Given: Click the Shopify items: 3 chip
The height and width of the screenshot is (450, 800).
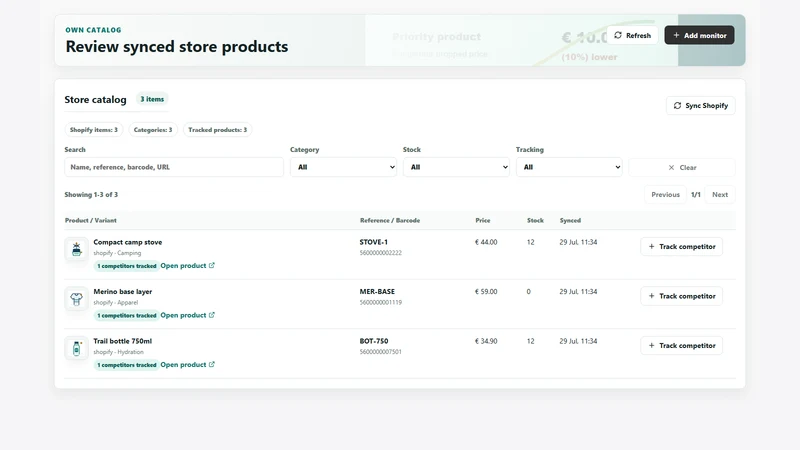Looking at the screenshot, I should pyautogui.click(x=93, y=130).
